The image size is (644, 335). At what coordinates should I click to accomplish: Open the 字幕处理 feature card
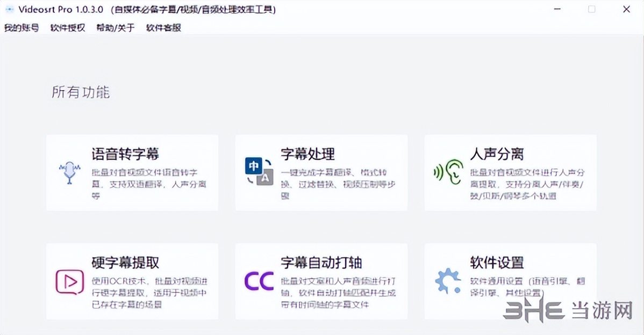[321, 172]
